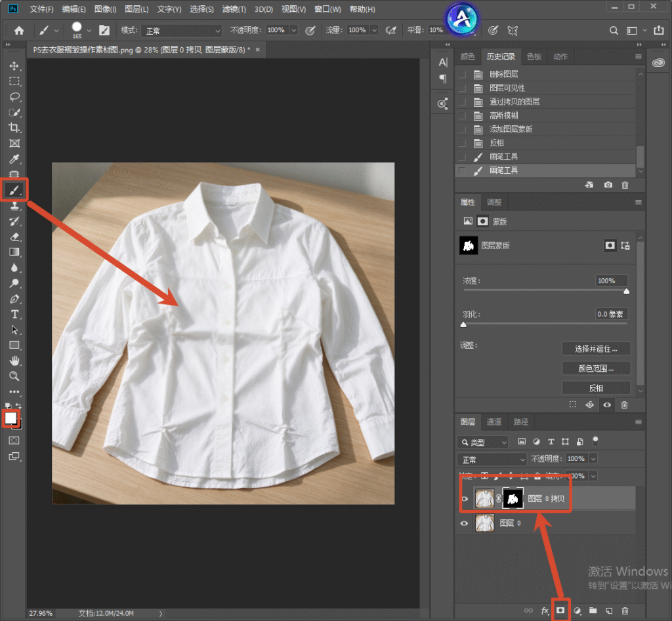672x621 pixels.
Task: Switch to the 色板 tab
Action: pos(534,56)
